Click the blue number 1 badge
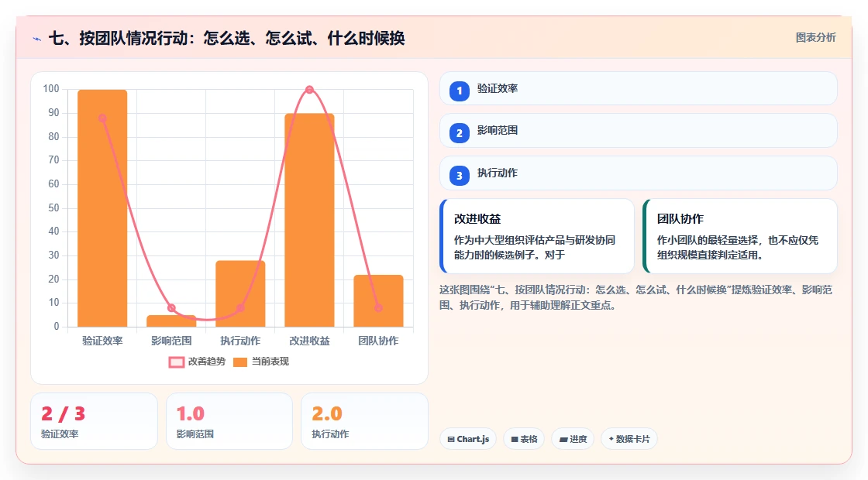Image resolution: width=868 pixels, height=480 pixels. coord(459,91)
